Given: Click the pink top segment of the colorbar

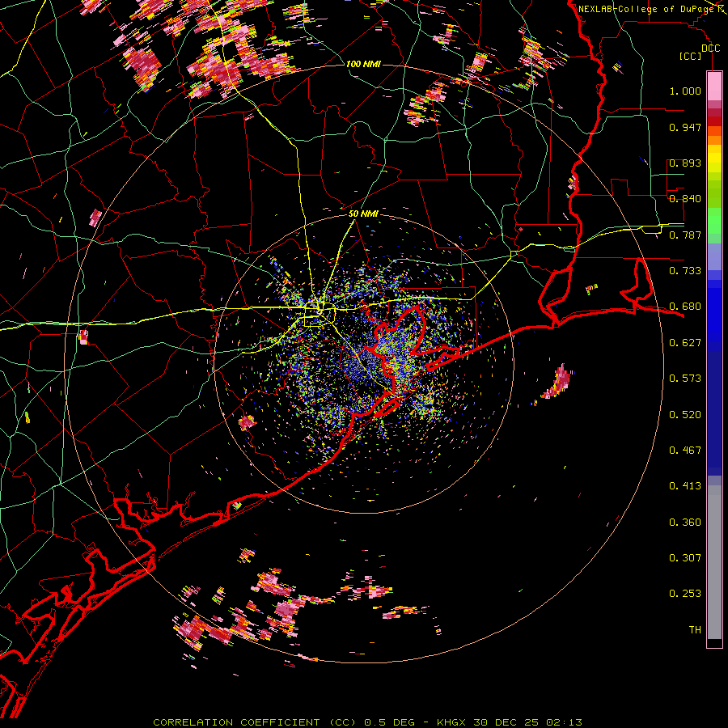Looking at the screenshot, I should (x=714, y=87).
